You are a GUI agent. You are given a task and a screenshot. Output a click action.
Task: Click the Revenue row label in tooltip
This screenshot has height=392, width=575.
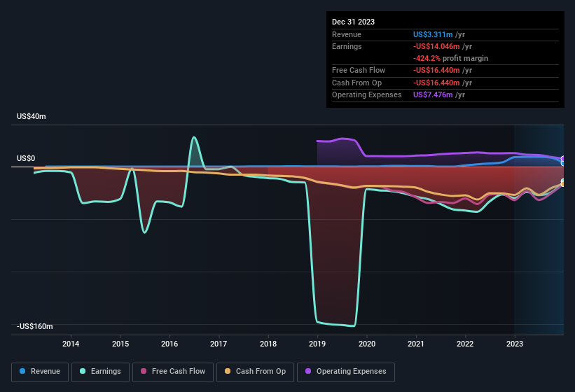click(x=347, y=34)
